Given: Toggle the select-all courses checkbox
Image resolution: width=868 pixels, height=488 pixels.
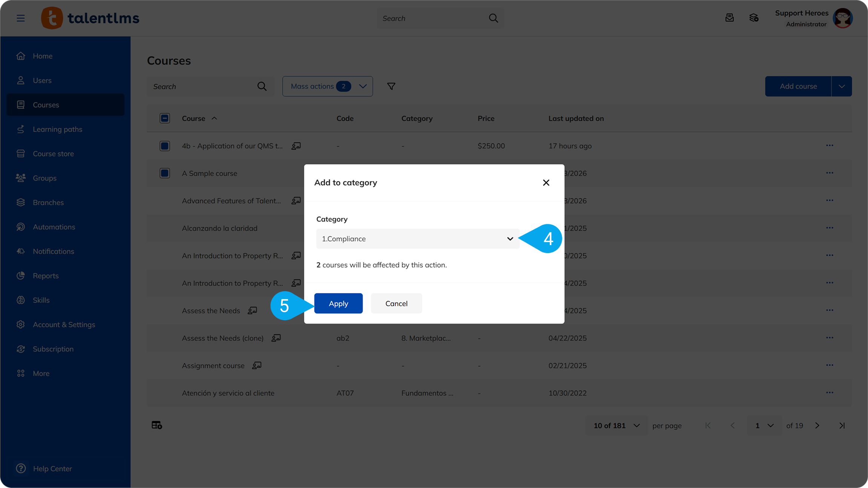Looking at the screenshot, I should (x=165, y=118).
